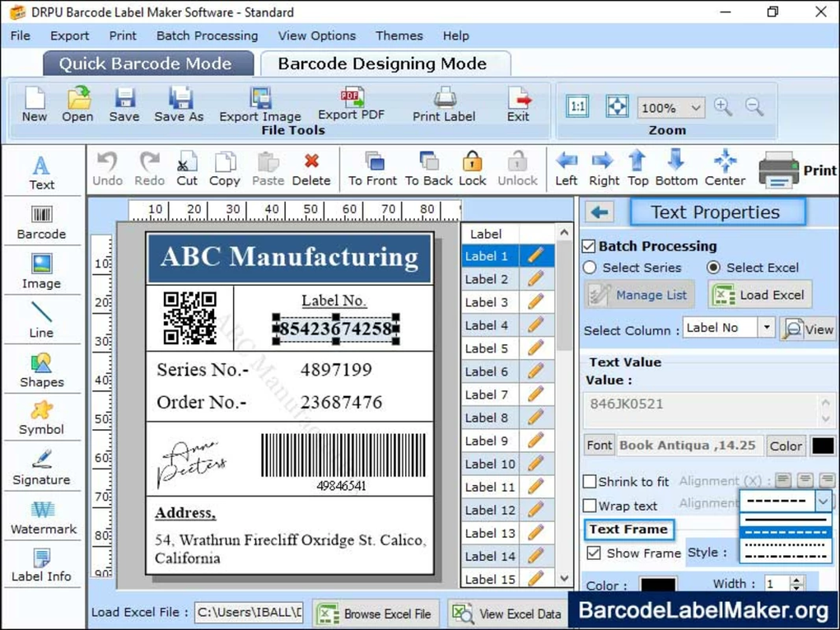Enable the Batch Processing checkbox
This screenshot has width=840, height=630.
[590, 246]
